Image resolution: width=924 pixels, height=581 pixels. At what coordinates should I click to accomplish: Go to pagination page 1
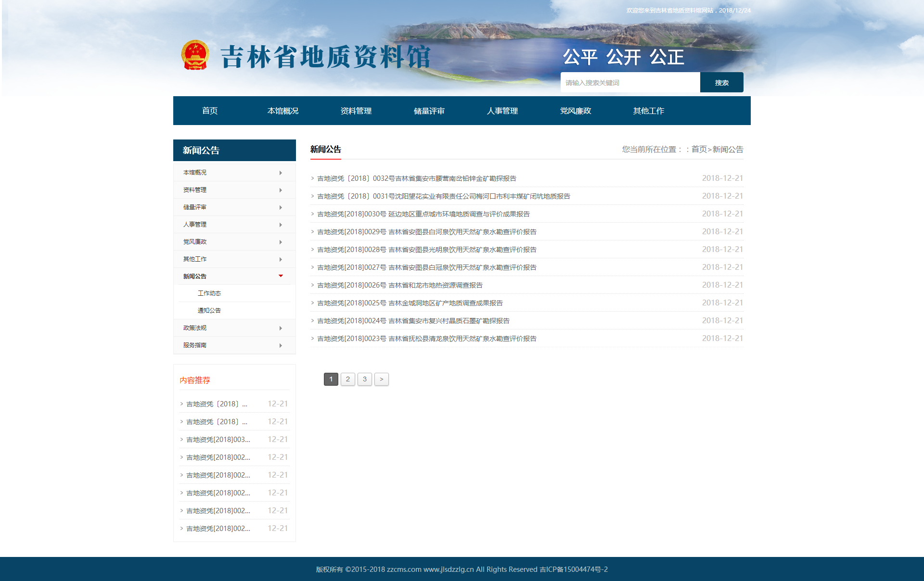331,379
